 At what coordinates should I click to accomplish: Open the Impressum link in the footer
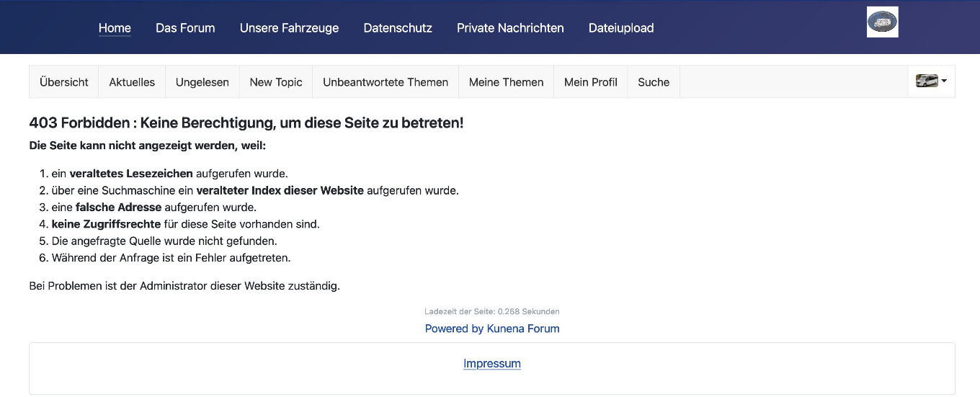(x=492, y=364)
